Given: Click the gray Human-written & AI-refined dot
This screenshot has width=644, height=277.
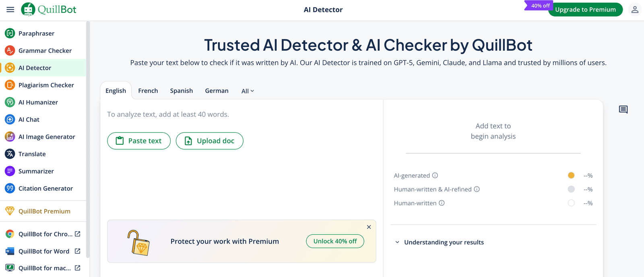Looking at the screenshot, I should point(571,189).
